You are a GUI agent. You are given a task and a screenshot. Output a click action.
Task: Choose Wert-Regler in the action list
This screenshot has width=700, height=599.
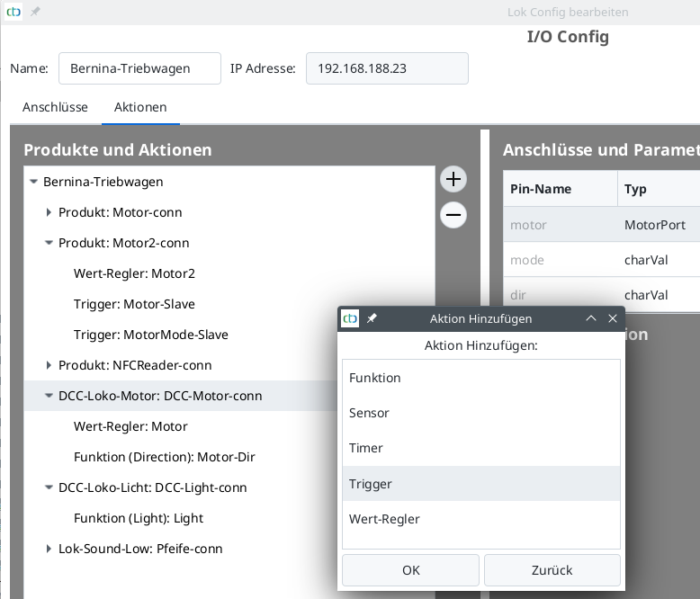481,519
